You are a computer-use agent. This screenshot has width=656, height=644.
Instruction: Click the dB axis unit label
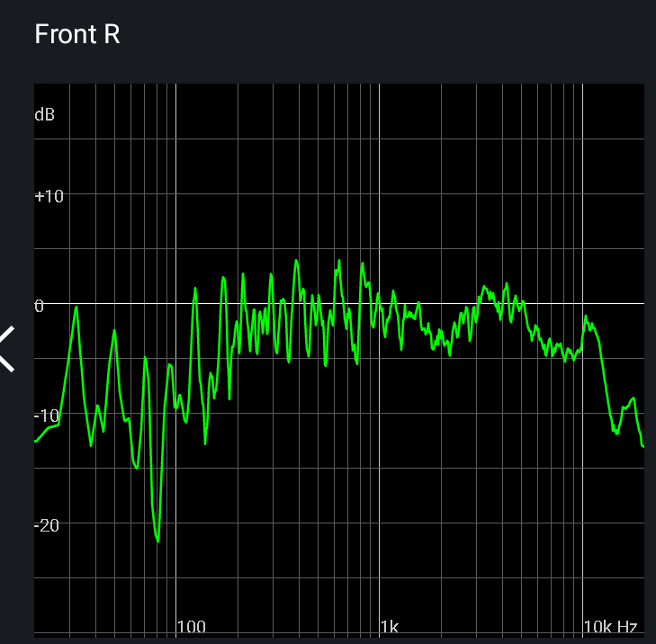(44, 114)
